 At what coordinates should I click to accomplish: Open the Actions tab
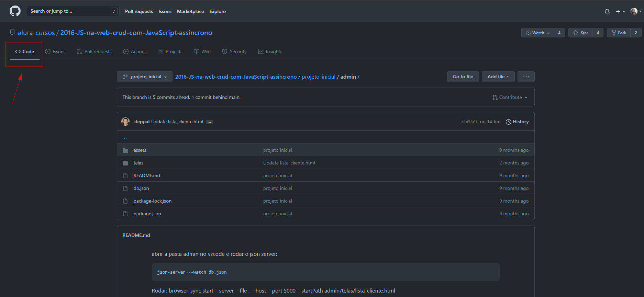point(135,52)
